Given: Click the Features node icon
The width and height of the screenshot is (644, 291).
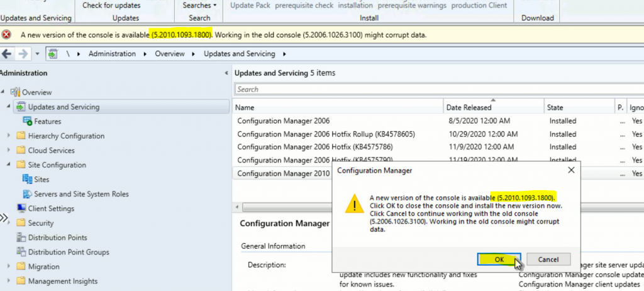Looking at the screenshot, I should click(x=28, y=122).
